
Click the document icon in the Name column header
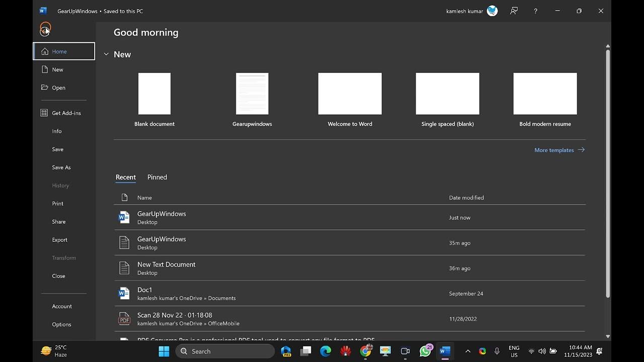pos(124,198)
